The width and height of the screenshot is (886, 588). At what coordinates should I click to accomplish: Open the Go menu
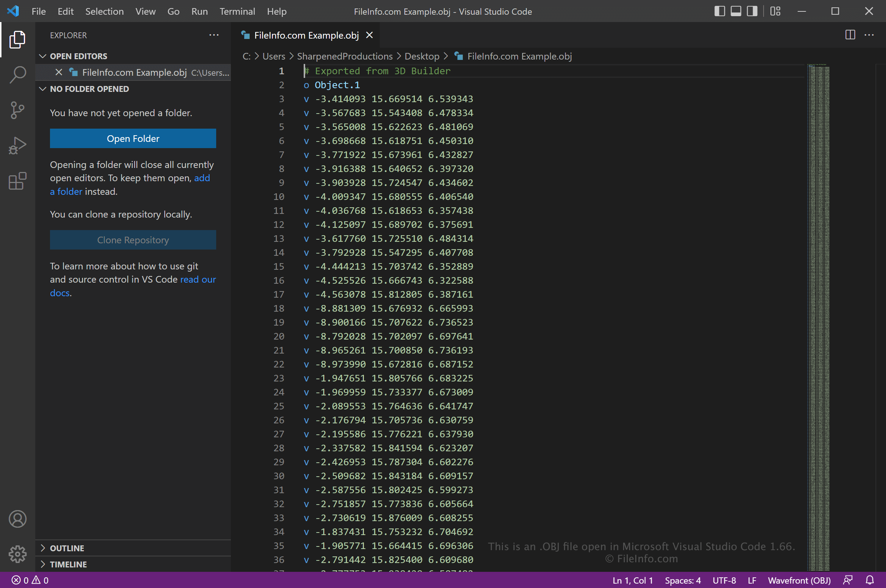click(173, 12)
